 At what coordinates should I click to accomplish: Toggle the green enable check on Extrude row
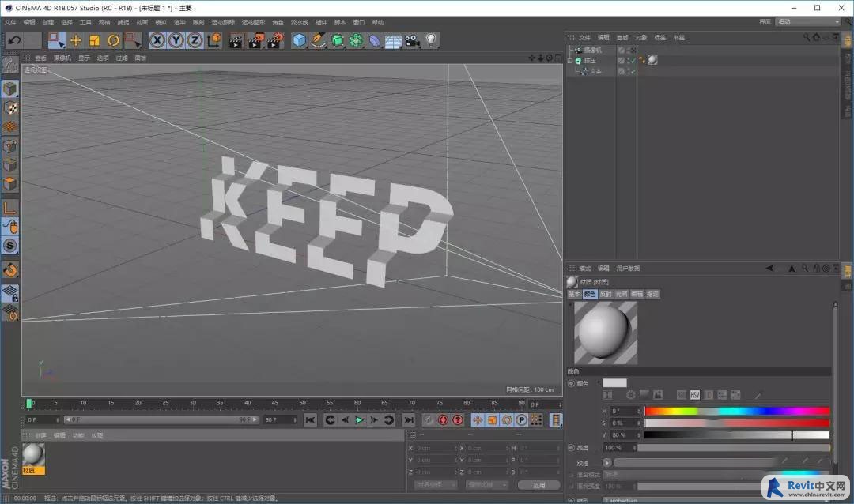633,60
